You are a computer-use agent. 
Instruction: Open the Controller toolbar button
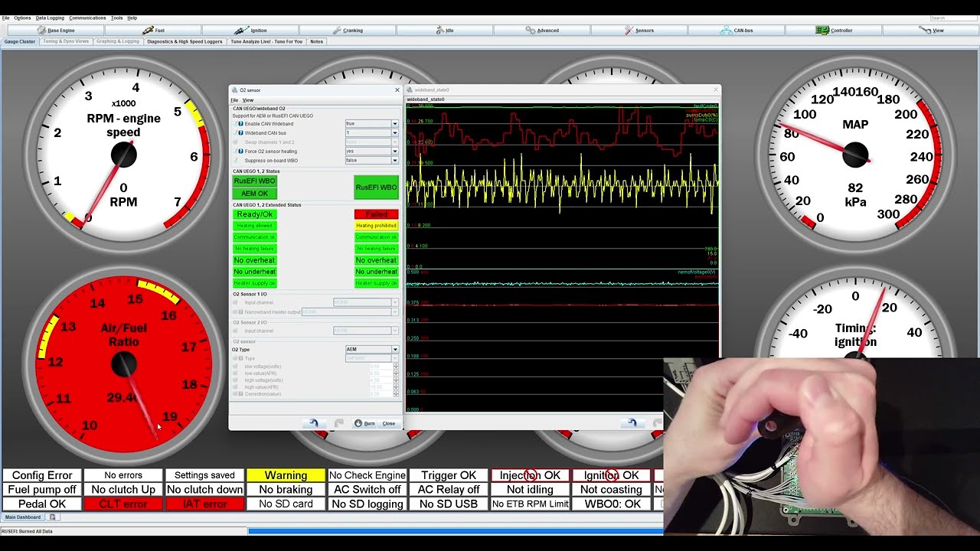[x=834, y=31]
